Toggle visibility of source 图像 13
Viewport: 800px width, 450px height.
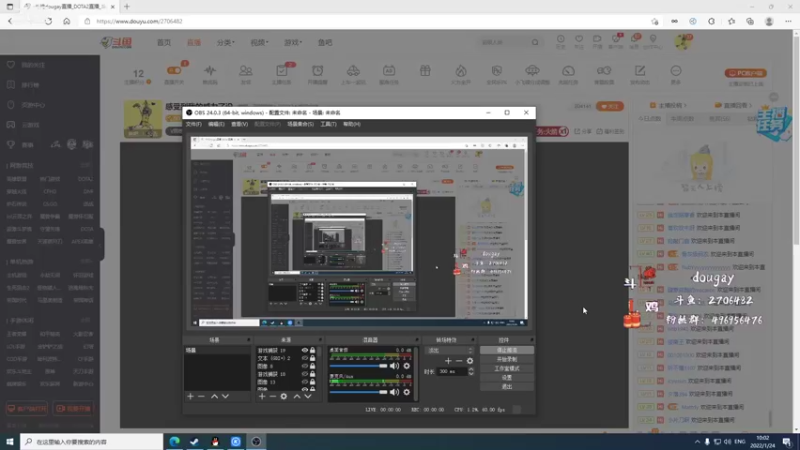point(305,382)
